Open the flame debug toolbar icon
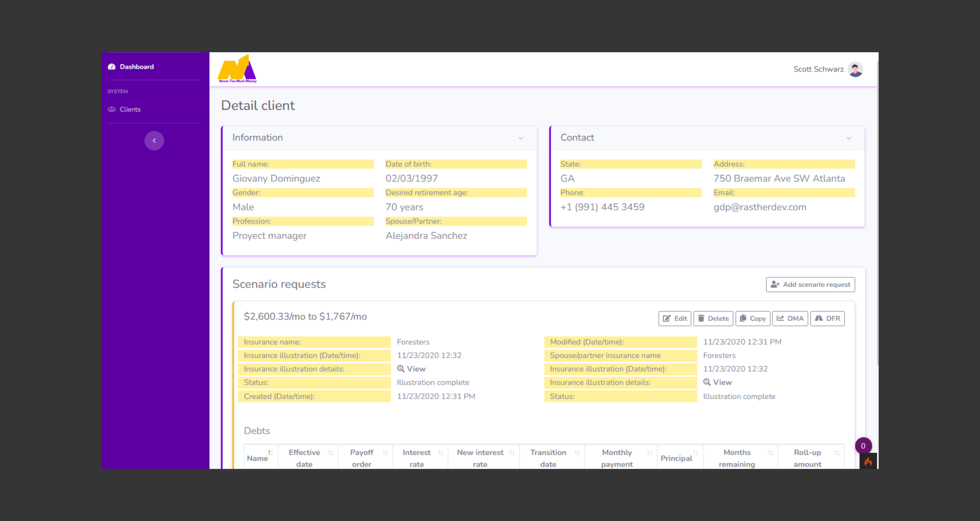 868,462
